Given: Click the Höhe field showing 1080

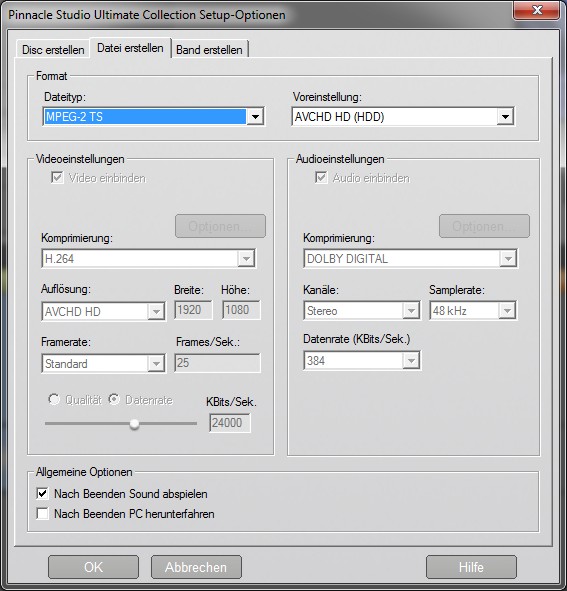Looking at the screenshot, I should click(x=241, y=310).
